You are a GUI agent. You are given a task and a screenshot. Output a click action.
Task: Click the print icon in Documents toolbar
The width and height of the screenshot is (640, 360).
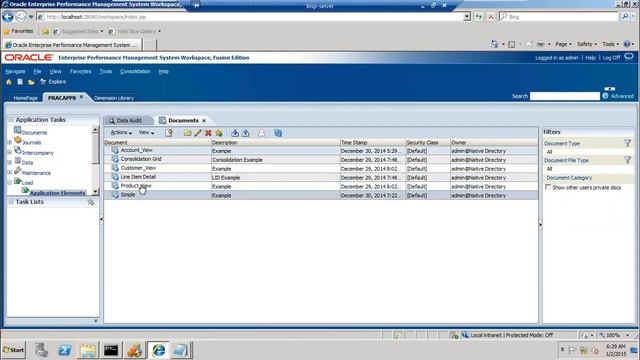pyautogui.click(x=261, y=133)
